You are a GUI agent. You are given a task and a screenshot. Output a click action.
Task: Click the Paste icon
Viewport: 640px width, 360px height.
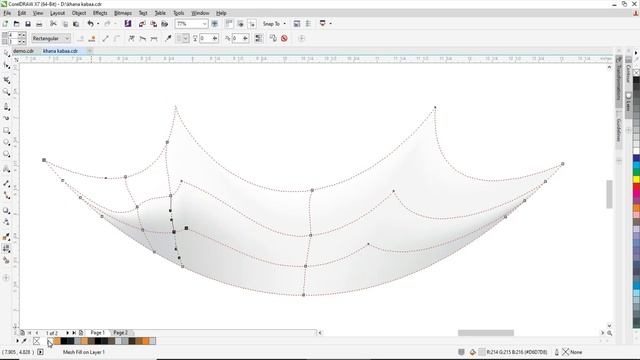pyautogui.click(x=76, y=24)
